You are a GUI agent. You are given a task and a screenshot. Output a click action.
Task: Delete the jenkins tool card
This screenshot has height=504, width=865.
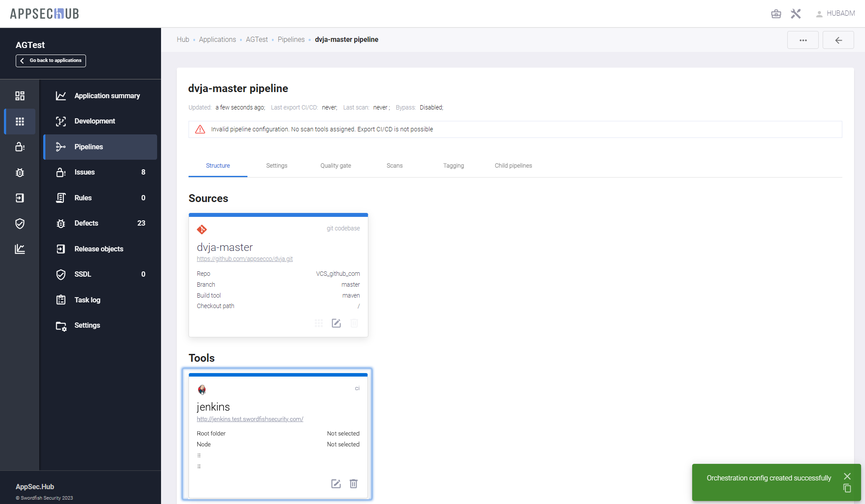(x=354, y=483)
